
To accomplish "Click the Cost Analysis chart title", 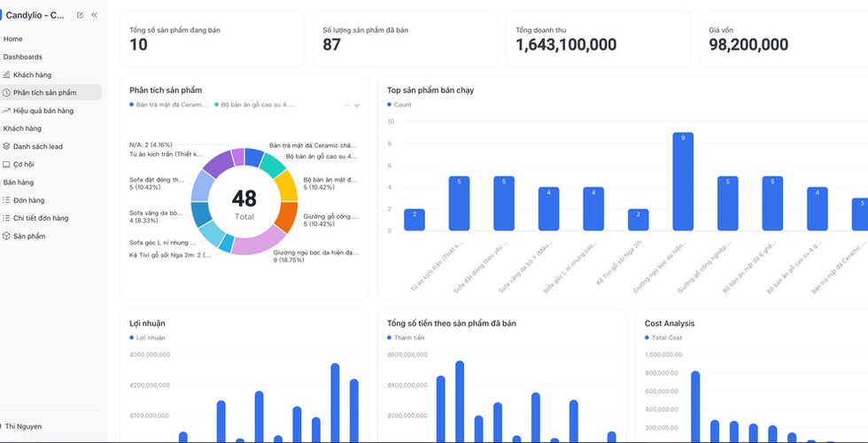I will tap(670, 323).
